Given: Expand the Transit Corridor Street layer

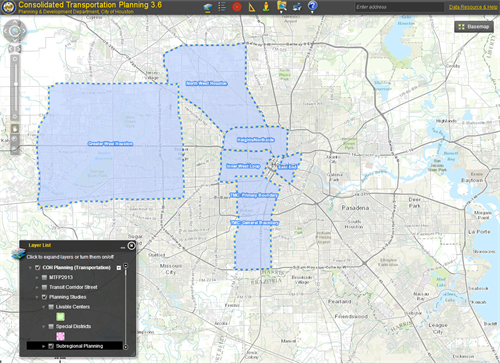Looking at the screenshot, I should point(37,287).
